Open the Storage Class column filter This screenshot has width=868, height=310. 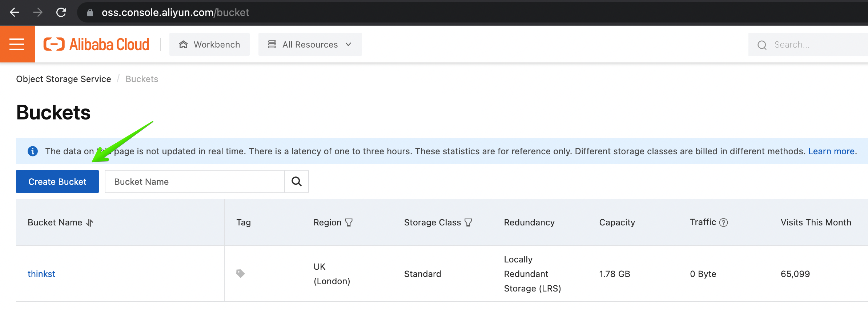468,223
